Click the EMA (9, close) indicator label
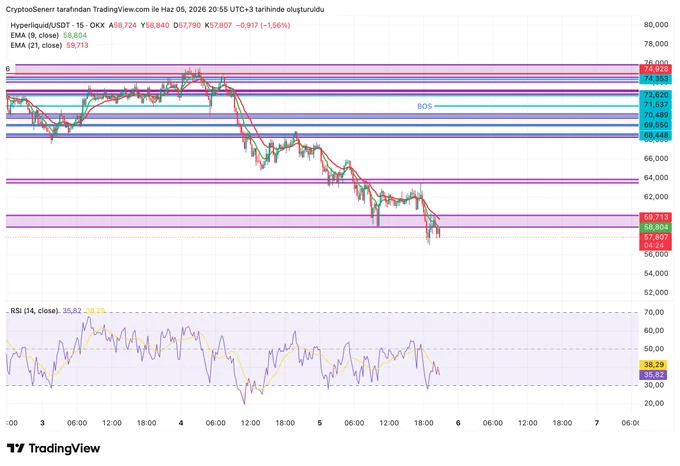 pos(35,36)
